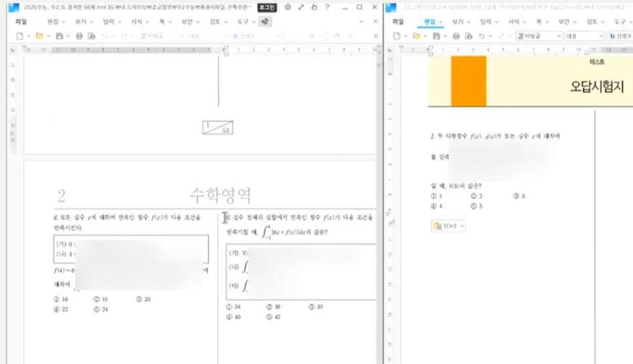Open Print Preview in right window toolbar
This screenshot has width=633, height=364.
click(469, 36)
